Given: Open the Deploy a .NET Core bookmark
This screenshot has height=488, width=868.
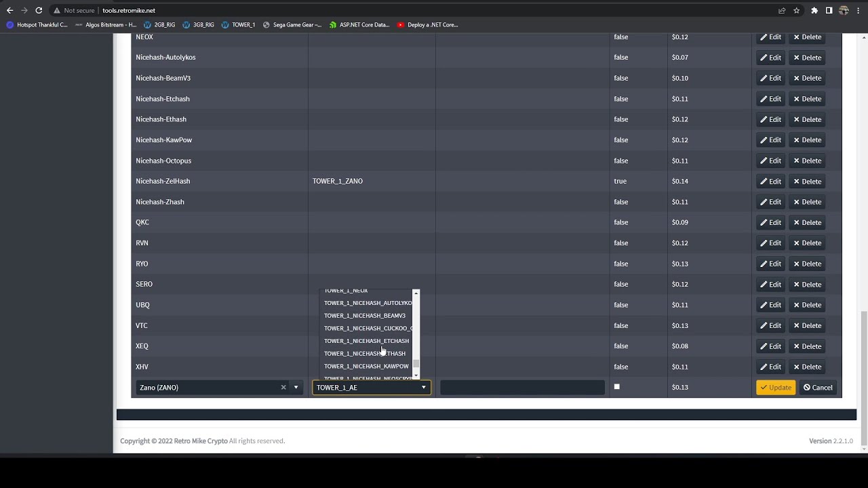Looking at the screenshot, I should point(428,24).
